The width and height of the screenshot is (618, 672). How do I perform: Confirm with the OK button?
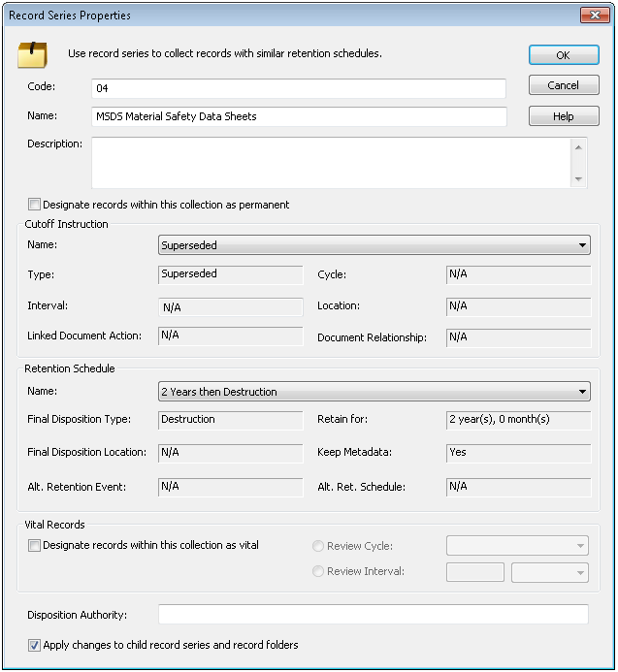coord(564,55)
